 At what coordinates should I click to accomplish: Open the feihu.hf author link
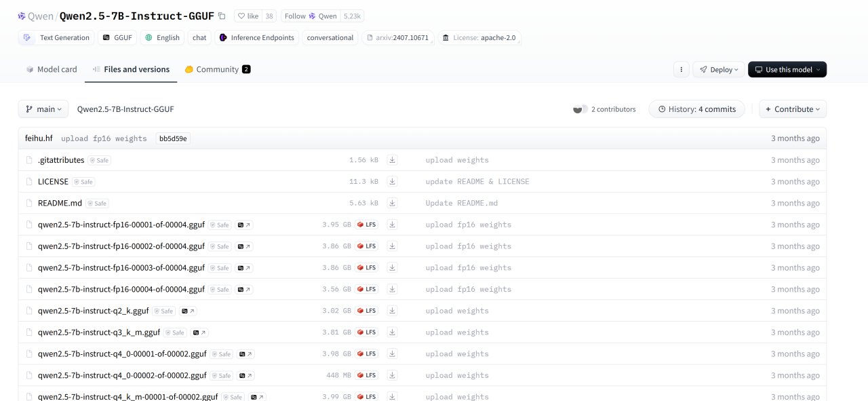coord(39,138)
